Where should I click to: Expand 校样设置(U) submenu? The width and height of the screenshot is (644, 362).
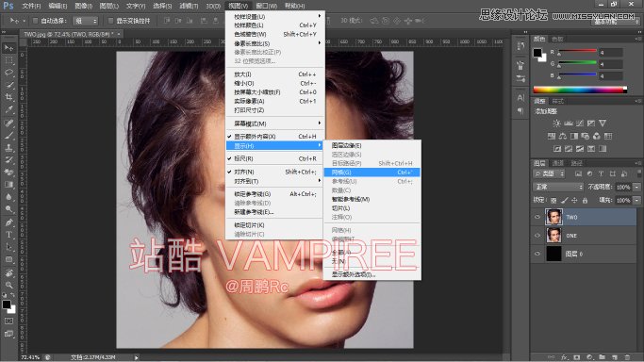(x=274, y=16)
